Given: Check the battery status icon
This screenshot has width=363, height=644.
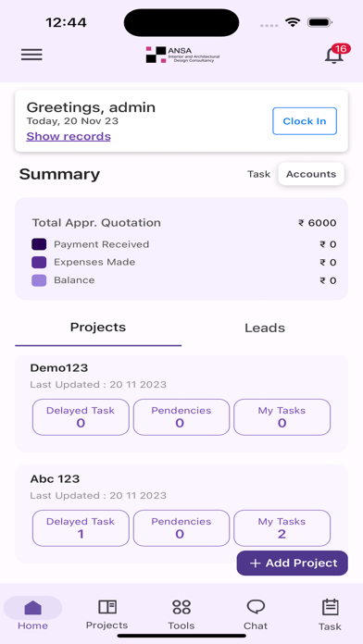Looking at the screenshot, I should [x=319, y=22].
